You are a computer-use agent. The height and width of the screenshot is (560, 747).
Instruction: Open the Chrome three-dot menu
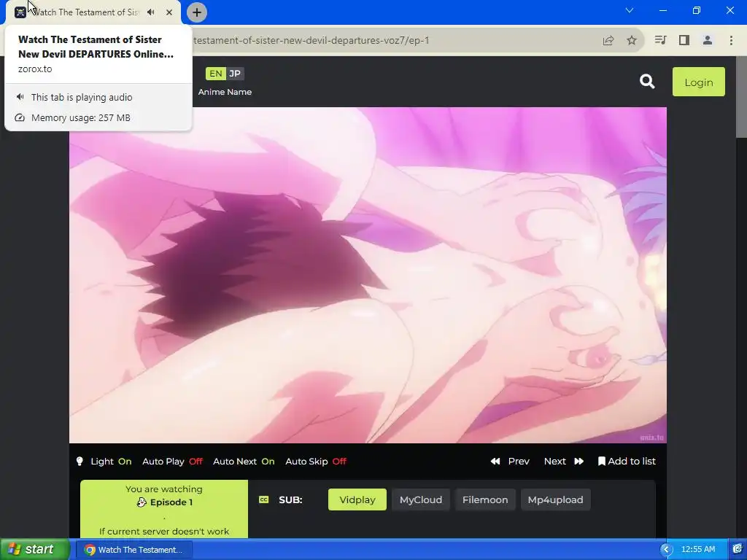(x=731, y=41)
